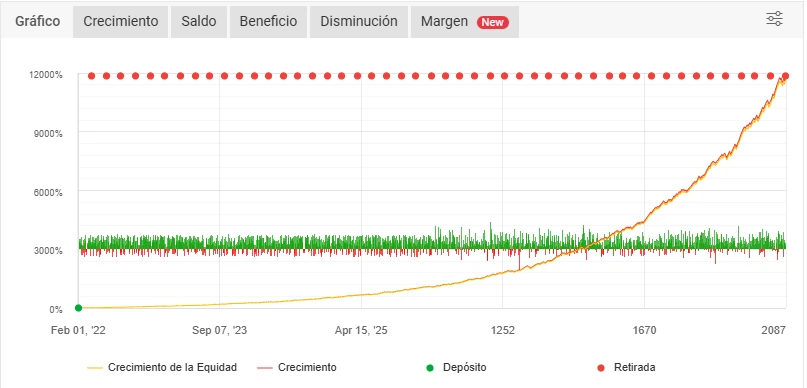Click the red New badge

point(493,22)
